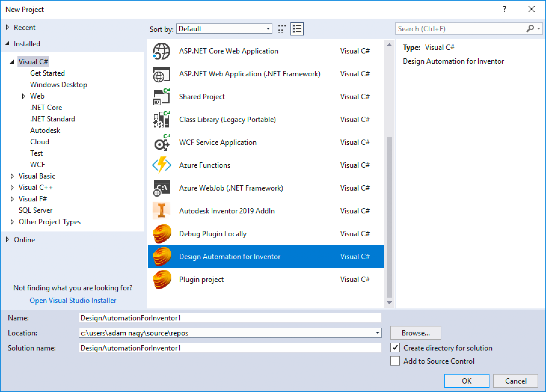
Task: Click the search magnifier icon
Action: tap(530, 29)
